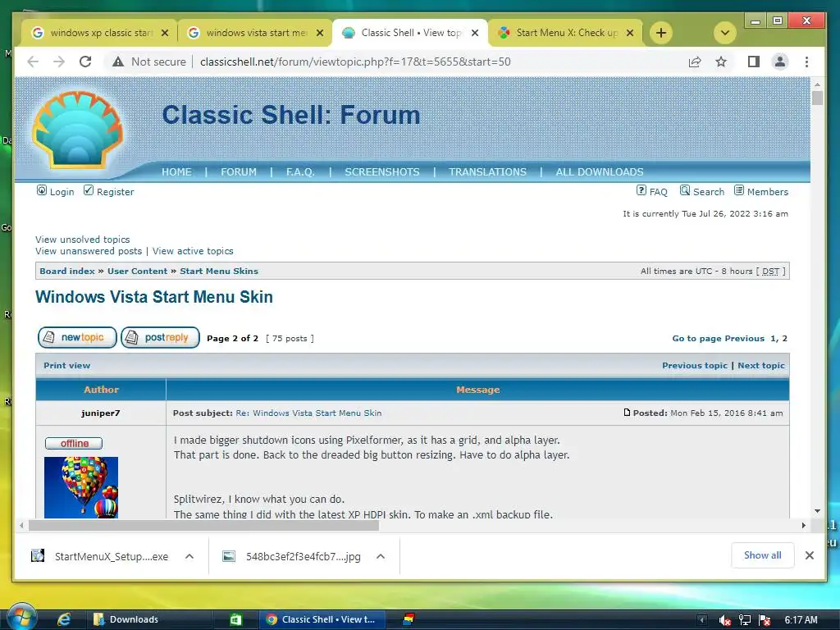Open options chevron for jpg download
840x630 pixels.
pyautogui.click(x=381, y=556)
